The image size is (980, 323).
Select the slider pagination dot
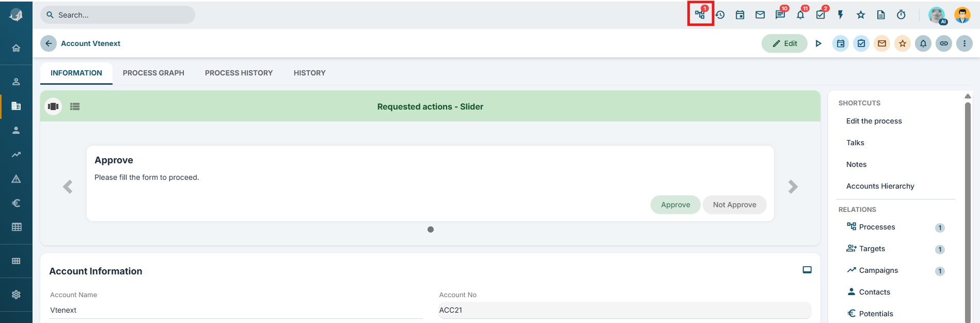[431, 229]
